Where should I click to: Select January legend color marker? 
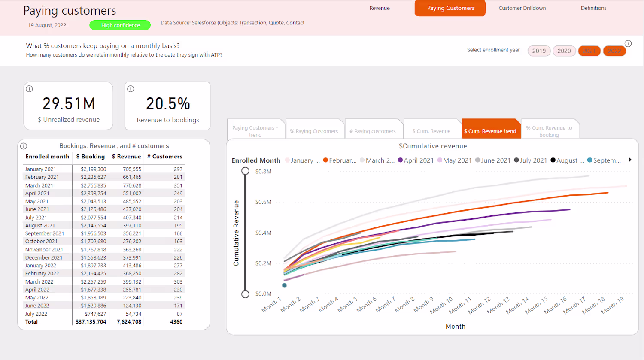pos(287,160)
